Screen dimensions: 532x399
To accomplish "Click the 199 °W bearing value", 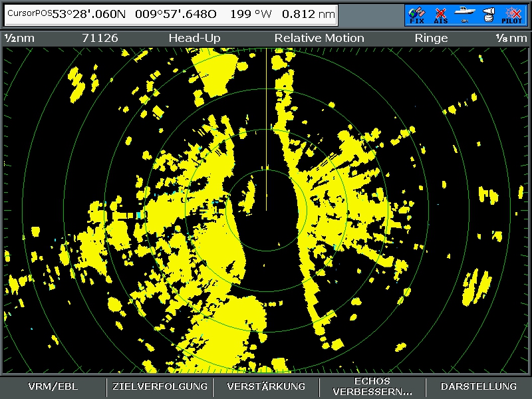I will click(251, 14).
